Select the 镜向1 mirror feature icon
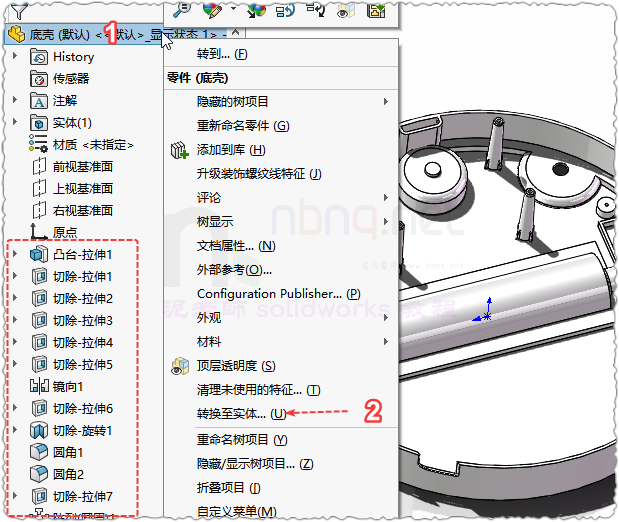 tap(39, 386)
